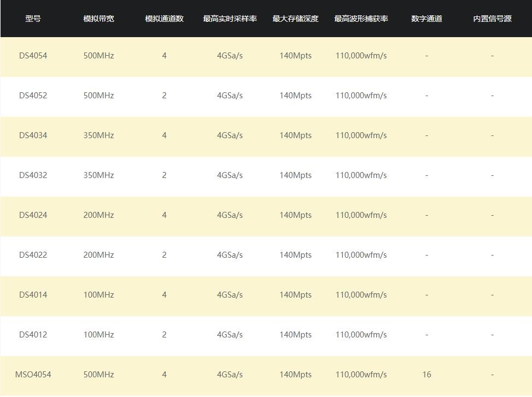The width and height of the screenshot is (532, 397).
Task: Click 110,000wfm/s in DS4034 row
Action: click(361, 135)
